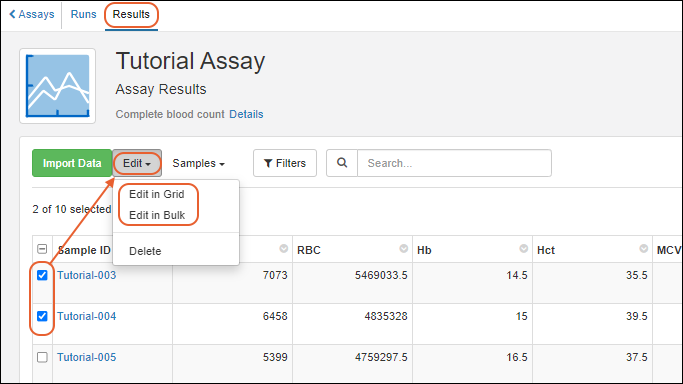The height and width of the screenshot is (384, 683).
Task: Choose Edit in Grid from menu
Action: click(157, 194)
